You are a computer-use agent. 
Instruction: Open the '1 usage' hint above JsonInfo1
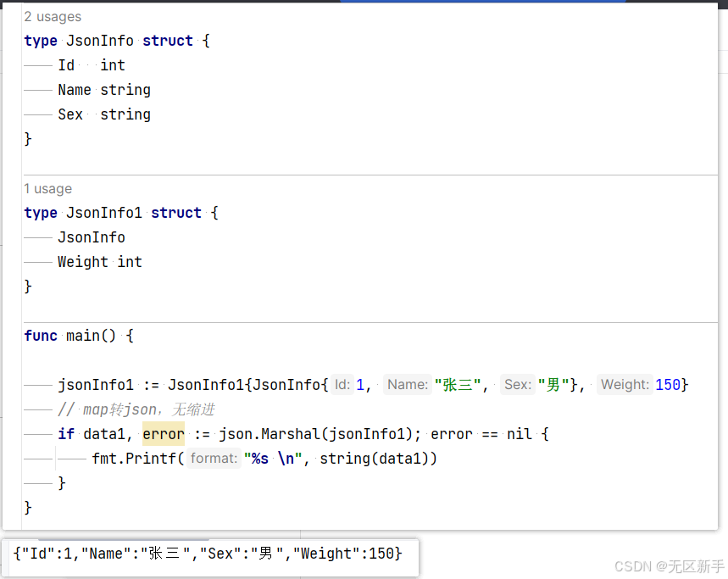coord(47,189)
